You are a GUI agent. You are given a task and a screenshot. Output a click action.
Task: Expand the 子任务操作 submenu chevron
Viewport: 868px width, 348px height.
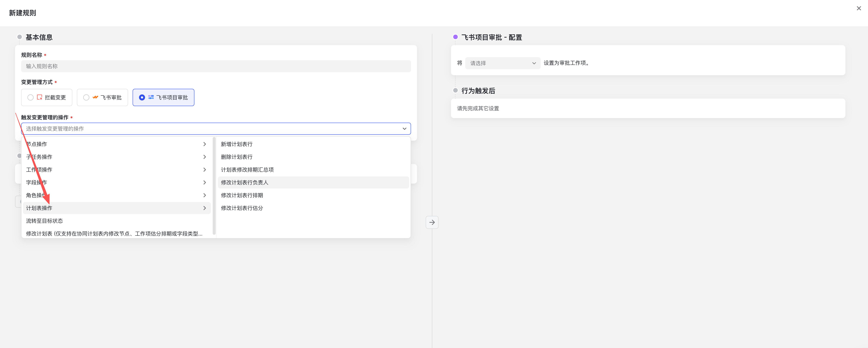205,157
